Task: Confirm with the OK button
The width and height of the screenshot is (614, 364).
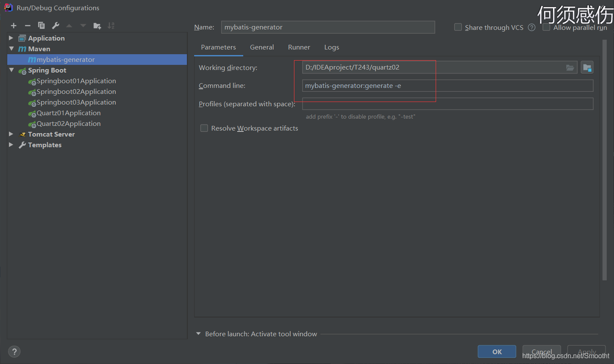Action: (x=497, y=352)
